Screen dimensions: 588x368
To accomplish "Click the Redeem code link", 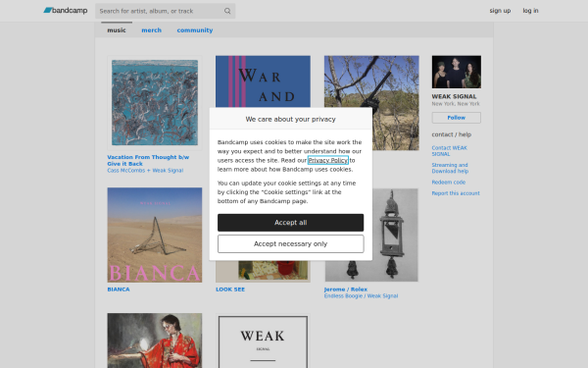I will point(449,183).
